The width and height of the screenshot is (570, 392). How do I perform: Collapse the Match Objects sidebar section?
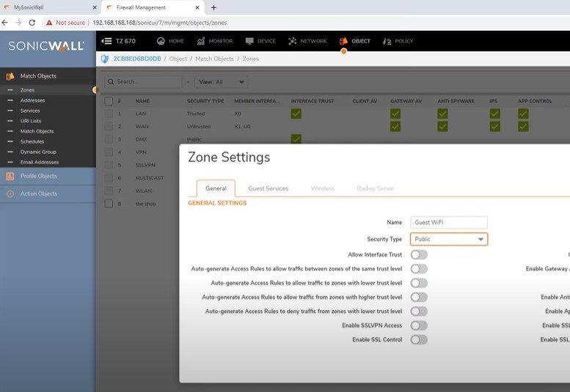pyautogui.click(x=38, y=76)
